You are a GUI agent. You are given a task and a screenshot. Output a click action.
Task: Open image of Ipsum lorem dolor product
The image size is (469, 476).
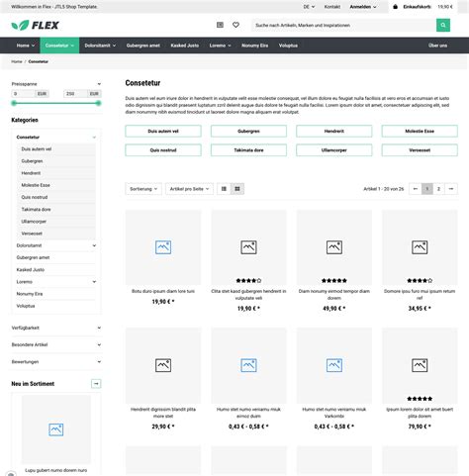pos(420,365)
